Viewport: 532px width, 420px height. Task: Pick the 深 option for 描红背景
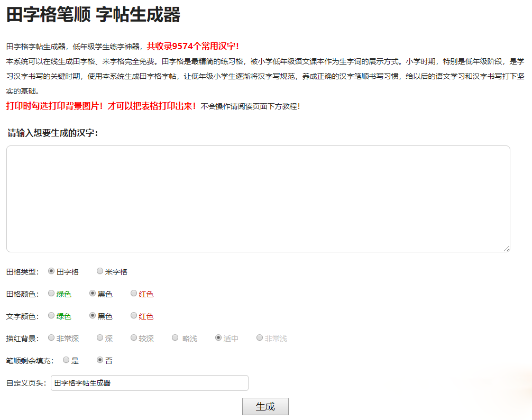click(x=100, y=338)
